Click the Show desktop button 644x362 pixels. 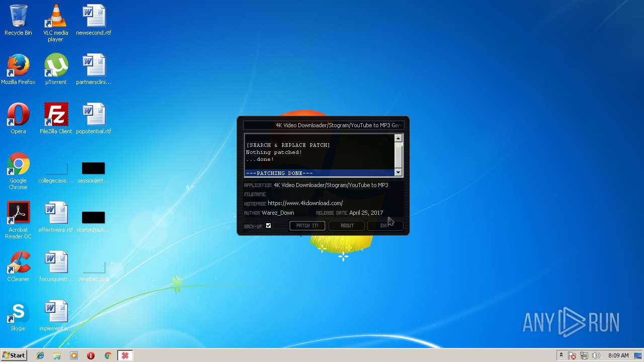[638, 355]
